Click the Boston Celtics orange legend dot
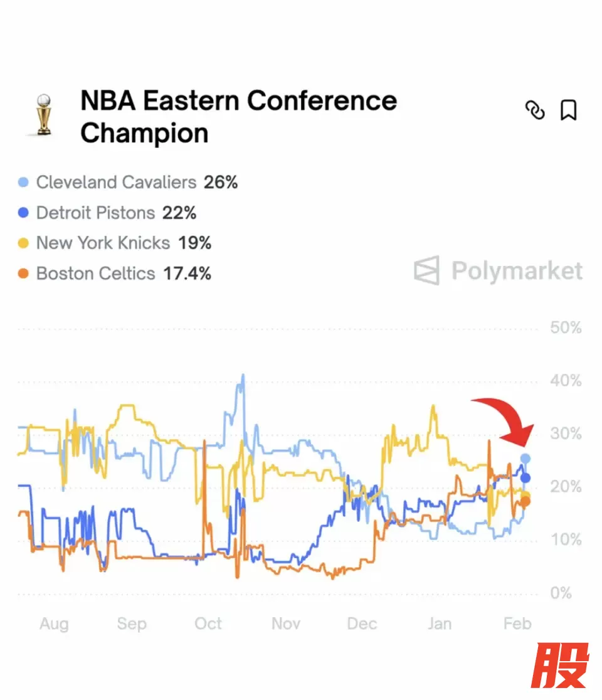The width and height of the screenshot is (602, 700). click(x=24, y=273)
